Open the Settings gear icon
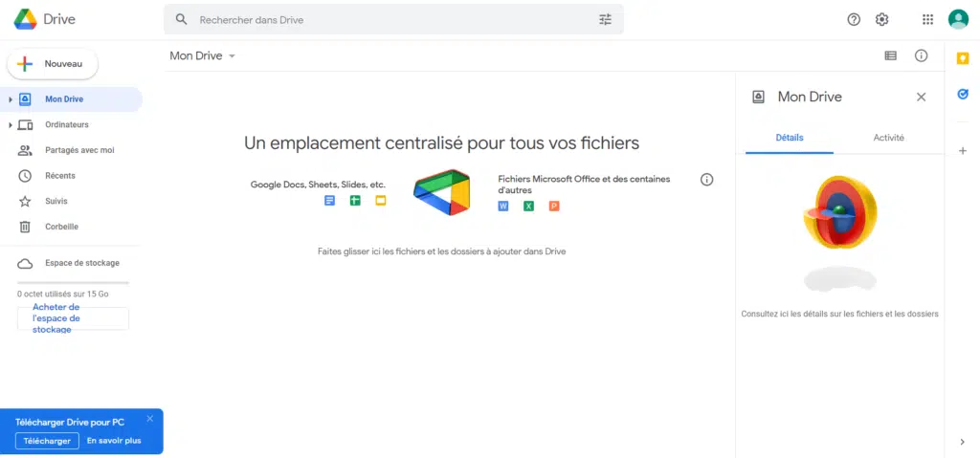 coord(881,19)
